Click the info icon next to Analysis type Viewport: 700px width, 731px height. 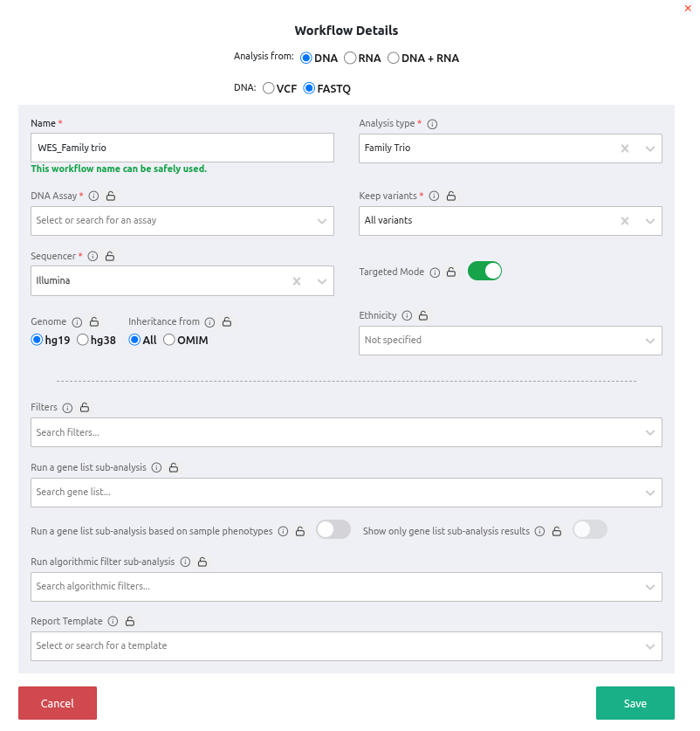(x=433, y=124)
